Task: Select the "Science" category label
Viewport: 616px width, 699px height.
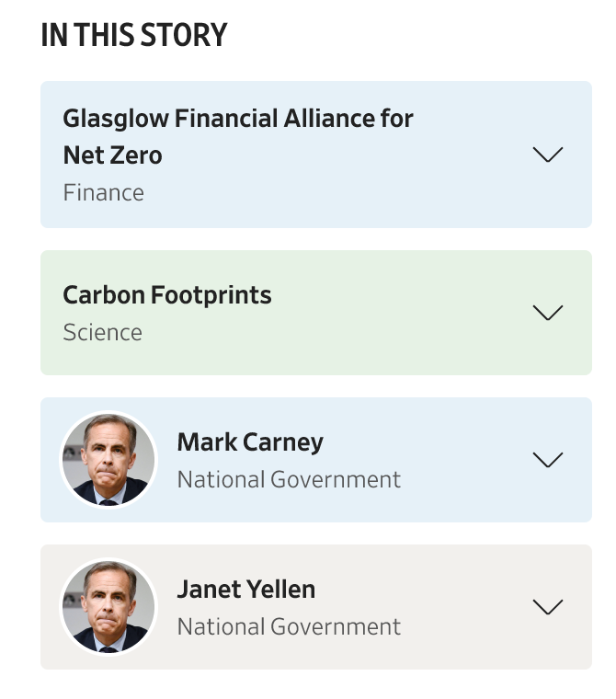Action: (x=102, y=332)
